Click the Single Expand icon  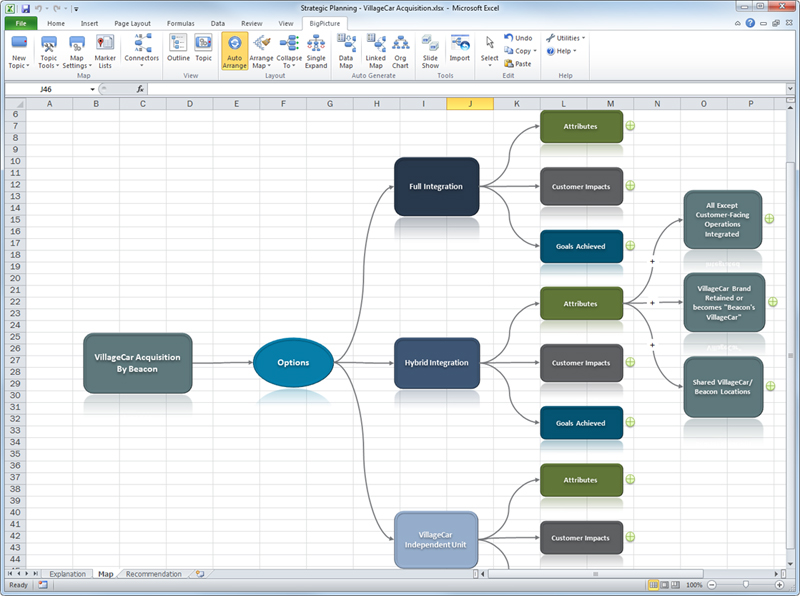[316, 43]
